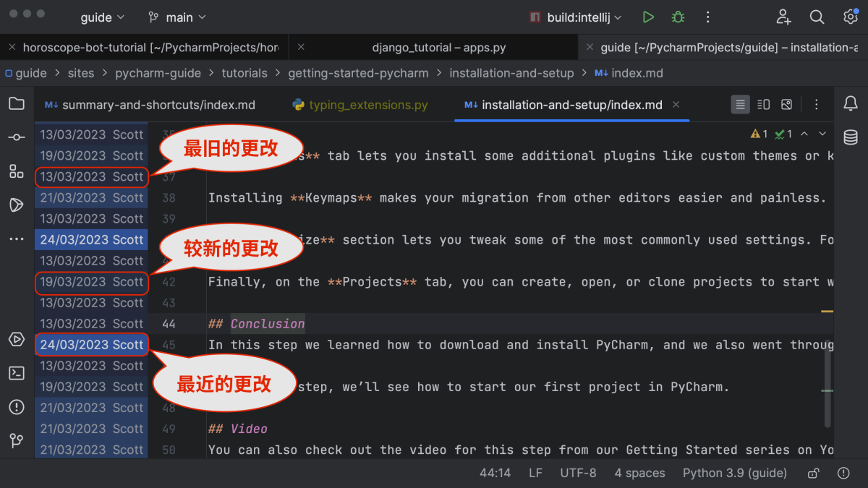Run the build:intellij configuration
868x488 pixels.
click(648, 17)
